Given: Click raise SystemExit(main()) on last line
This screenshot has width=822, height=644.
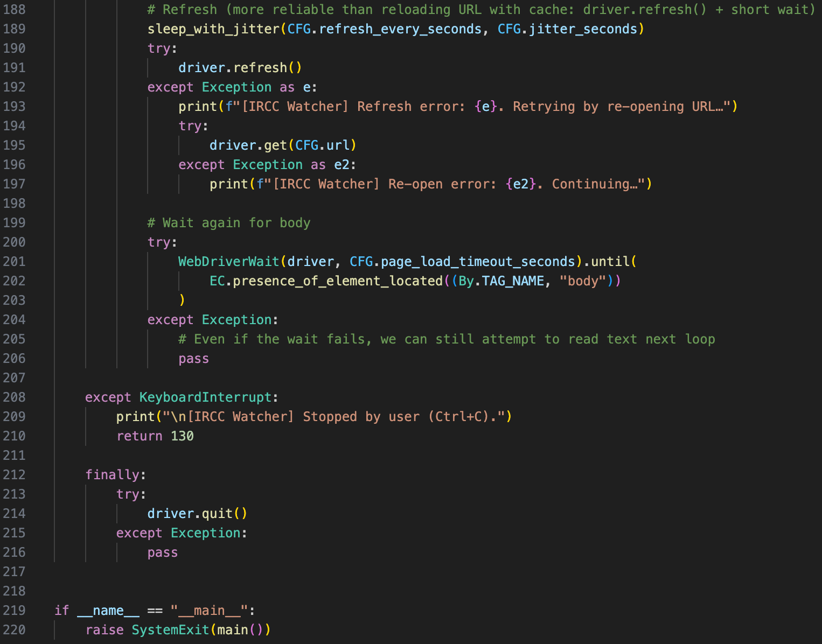Looking at the screenshot, I should click(178, 630).
